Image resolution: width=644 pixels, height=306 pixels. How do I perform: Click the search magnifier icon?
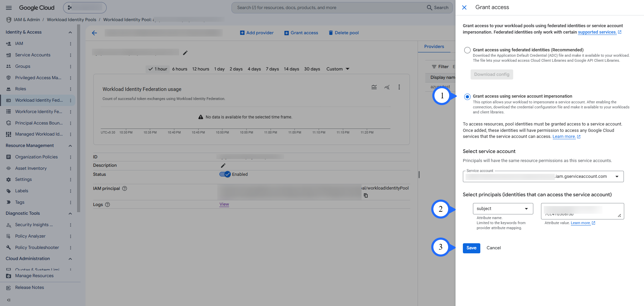click(429, 8)
